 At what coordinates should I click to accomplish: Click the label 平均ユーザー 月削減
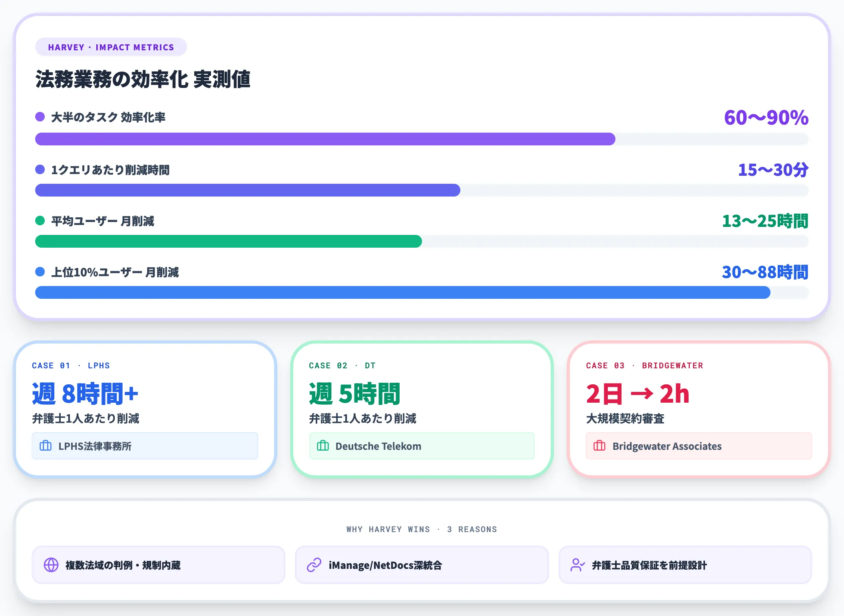pos(103,221)
